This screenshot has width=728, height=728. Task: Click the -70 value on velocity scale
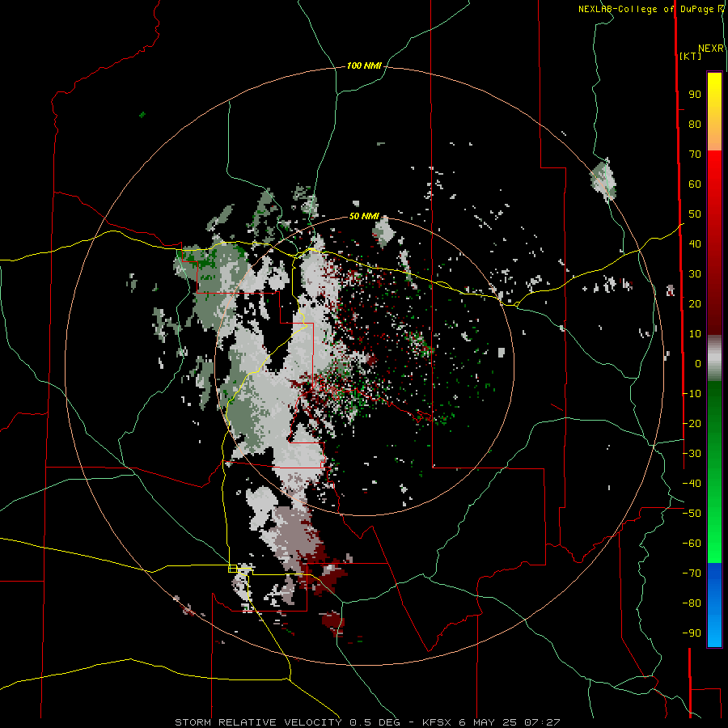pyautogui.click(x=692, y=574)
